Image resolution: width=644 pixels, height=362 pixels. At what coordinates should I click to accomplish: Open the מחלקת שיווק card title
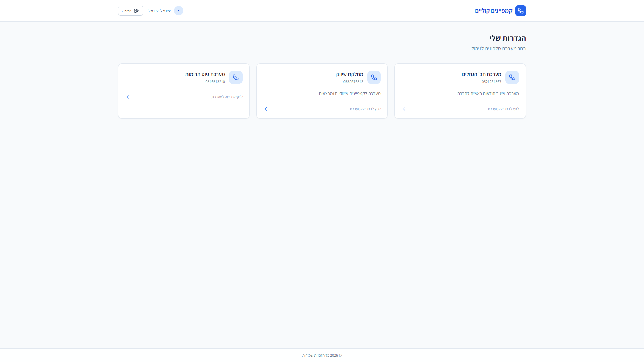click(350, 74)
